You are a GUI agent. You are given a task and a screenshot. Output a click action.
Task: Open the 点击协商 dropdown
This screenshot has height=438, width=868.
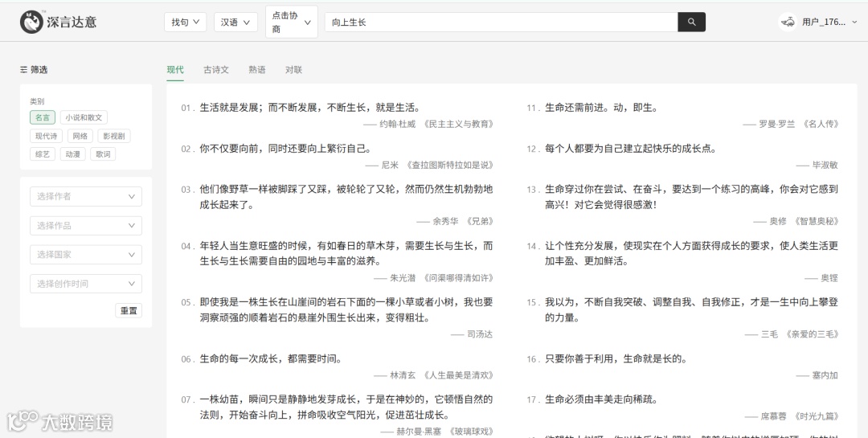click(291, 23)
